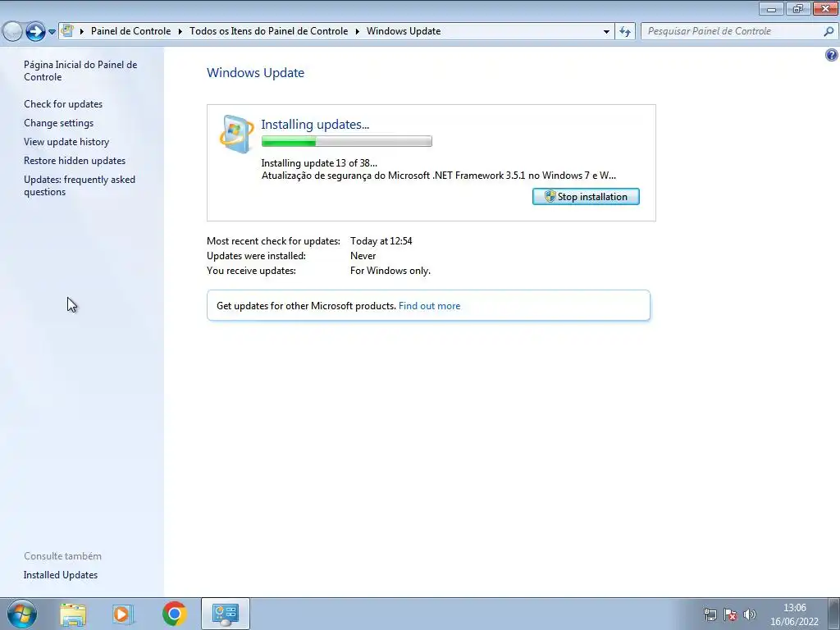Click the Find out more link
This screenshot has height=630, width=840.
[429, 306]
